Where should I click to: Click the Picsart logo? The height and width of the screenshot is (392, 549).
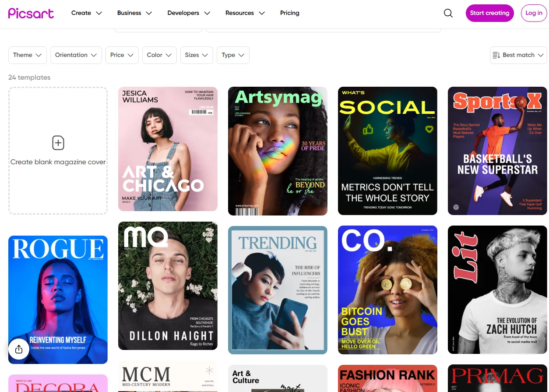31,13
